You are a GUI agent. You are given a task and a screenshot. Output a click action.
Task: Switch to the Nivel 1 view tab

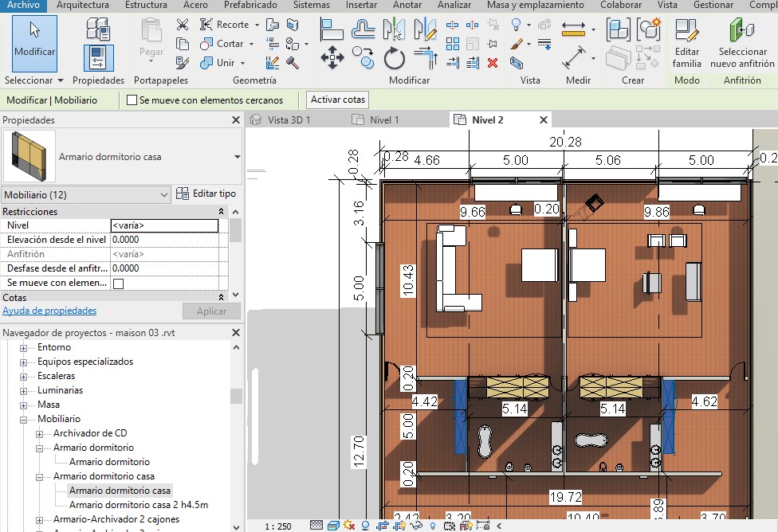click(384, 120)
